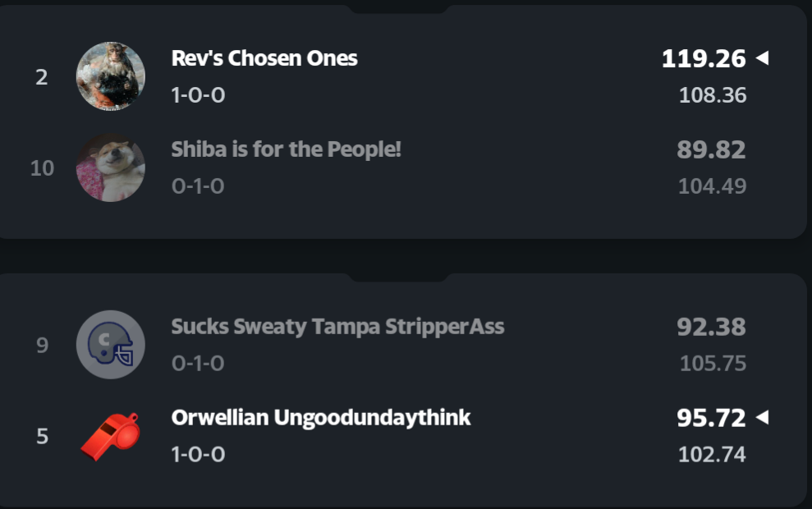Click Rev's Chosen Ones team avatar
The width and height of the screenshot is (812, 509).
click(111, 76)
